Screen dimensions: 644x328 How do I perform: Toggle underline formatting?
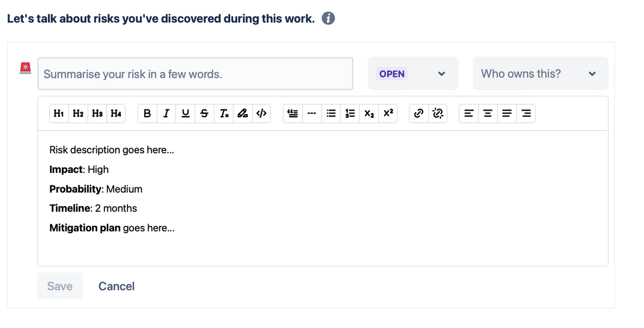185,114
